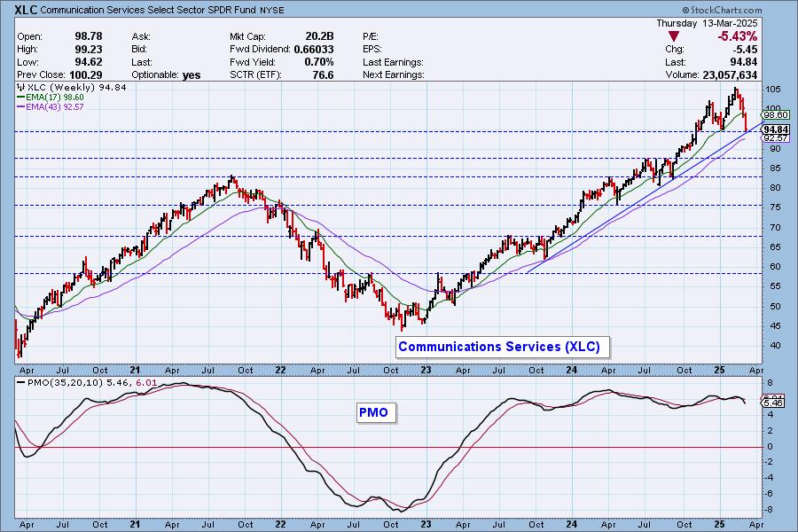Click the PMO signal value 6.01 in legend
The height and width of the screenshot is (532, 798).
(x=146, y=383)
